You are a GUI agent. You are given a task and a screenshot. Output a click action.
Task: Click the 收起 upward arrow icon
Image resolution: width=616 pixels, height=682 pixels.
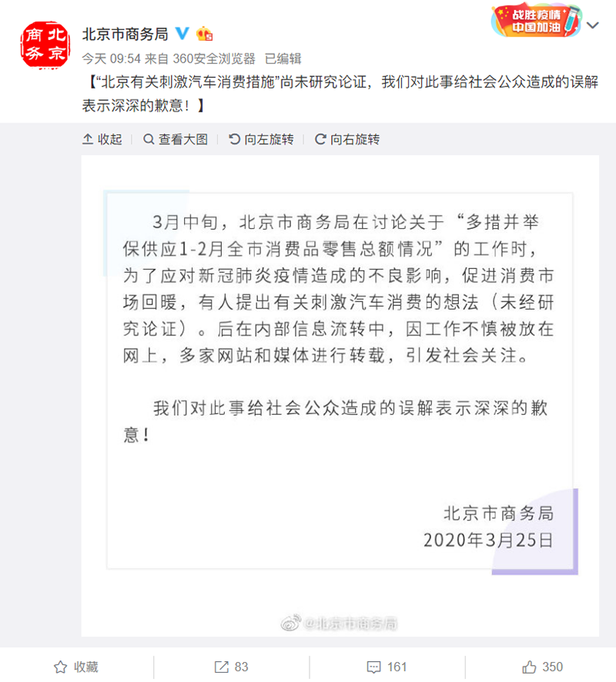coord(88,139)
